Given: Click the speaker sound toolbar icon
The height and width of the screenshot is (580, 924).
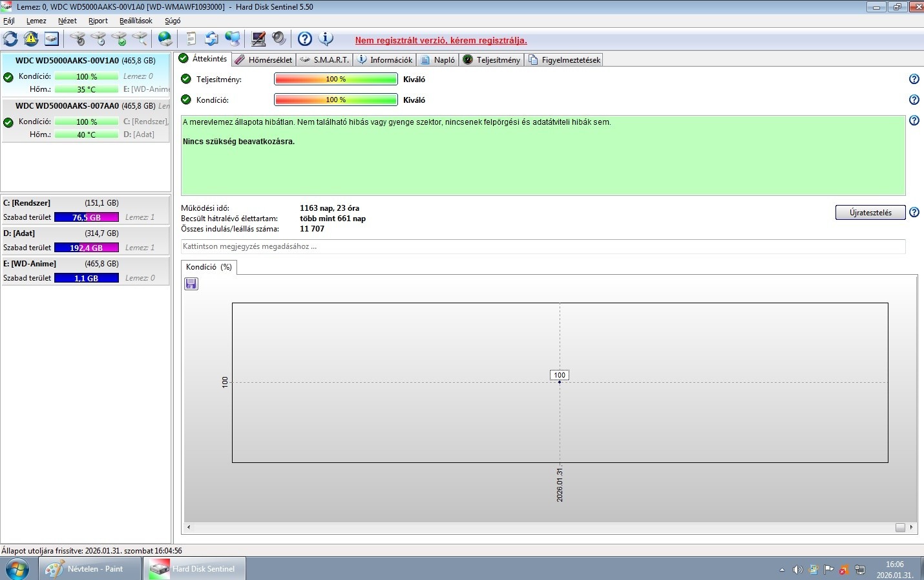Looking at the screenshot, I should (x=279, y=39).
